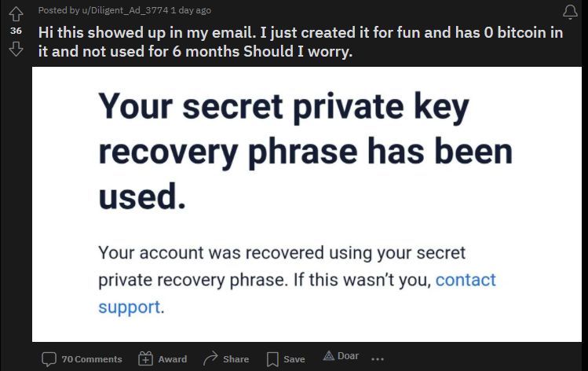Toggle post notifications with the bell icon
This screenshot has width=588, height=371.
(570, 12)
